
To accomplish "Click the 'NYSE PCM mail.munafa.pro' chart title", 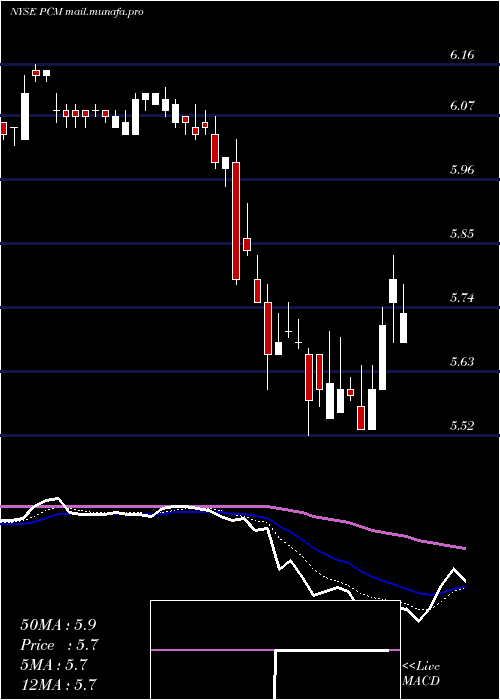I will click(x=77, y=12).
